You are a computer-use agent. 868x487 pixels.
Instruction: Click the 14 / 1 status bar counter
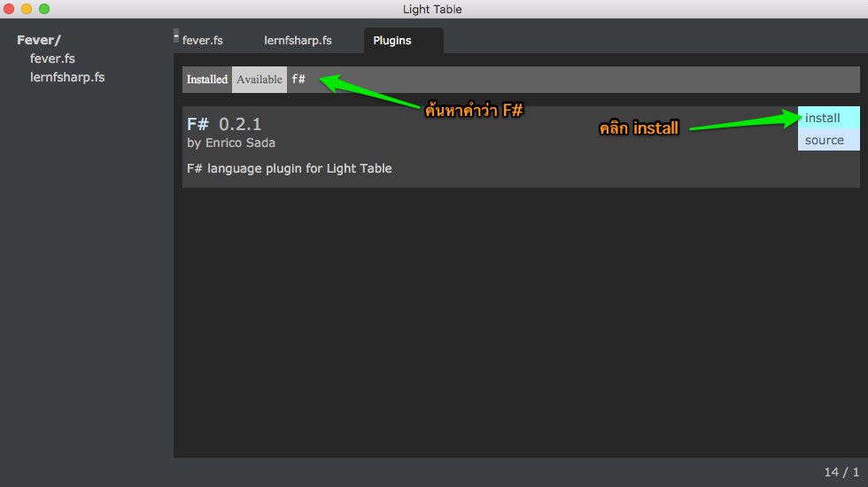[x=841, y=472]
